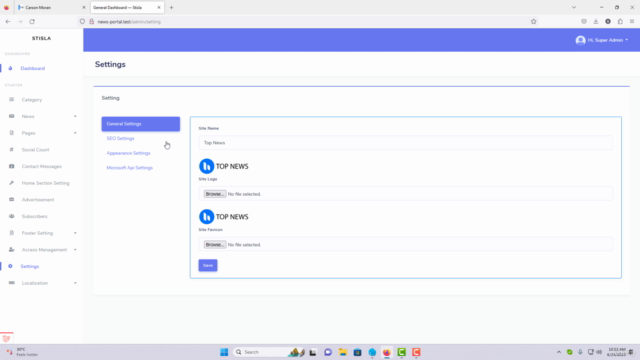Open the Pocket save icon in toolbar
Viewport: 640px width, 360px height.
[x=584, y=22]
